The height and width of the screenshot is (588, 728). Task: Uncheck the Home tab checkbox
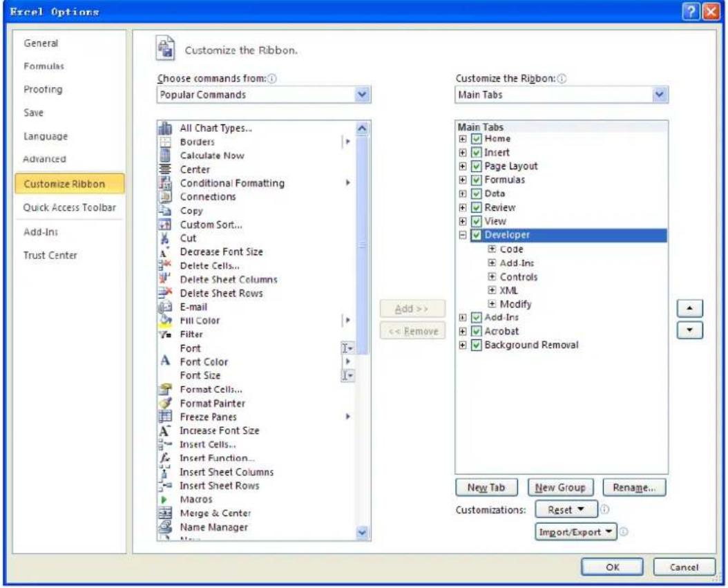point(476,138)
